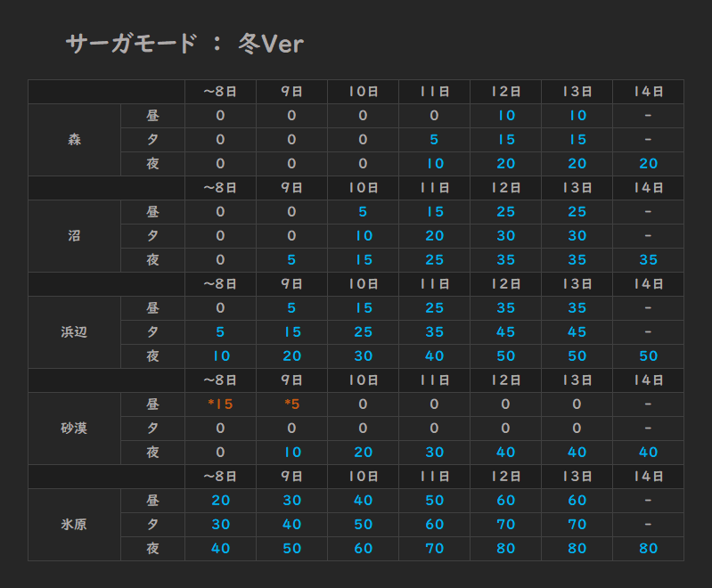The image size is (712, 588).
Task: Click the 80 value under 14日 in 氷原 夜
Action: 649,549
